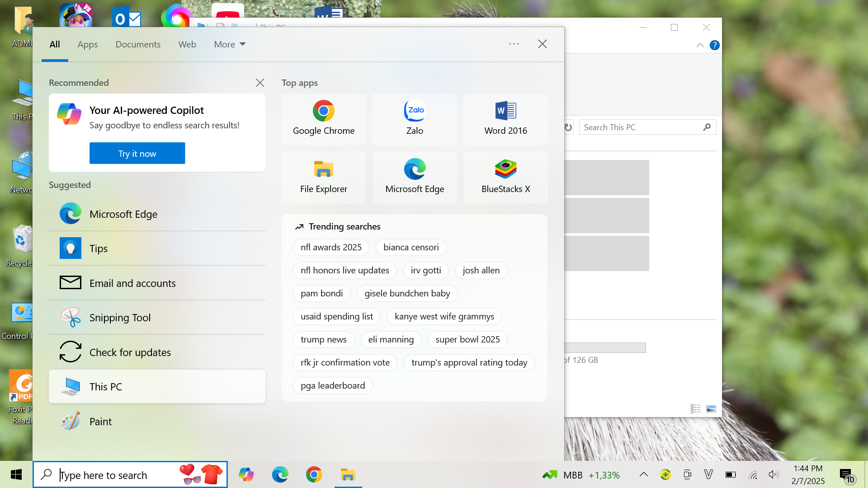868x488 pixels.
Task: Open BlueStacks X app tile
Action: click(x=505, y=177)
